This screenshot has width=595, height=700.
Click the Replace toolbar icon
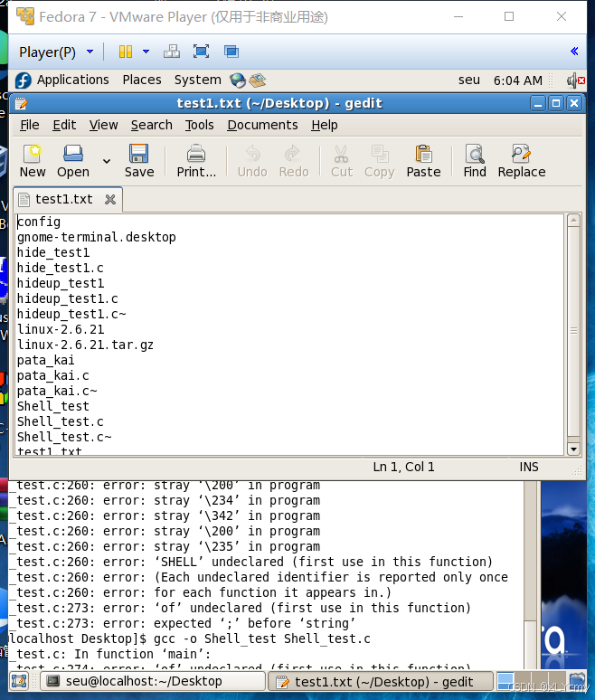coord(522,161)
